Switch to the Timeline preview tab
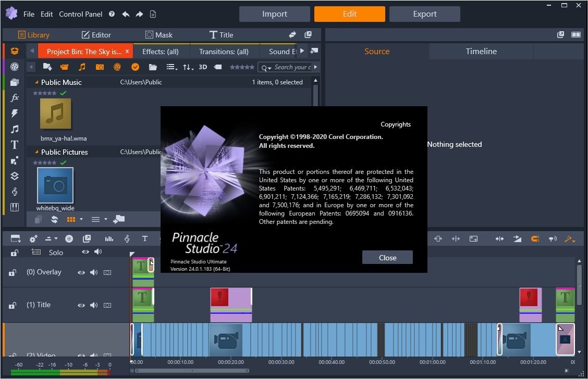Screen dimensions: 588x379 (x=481, y=52)
